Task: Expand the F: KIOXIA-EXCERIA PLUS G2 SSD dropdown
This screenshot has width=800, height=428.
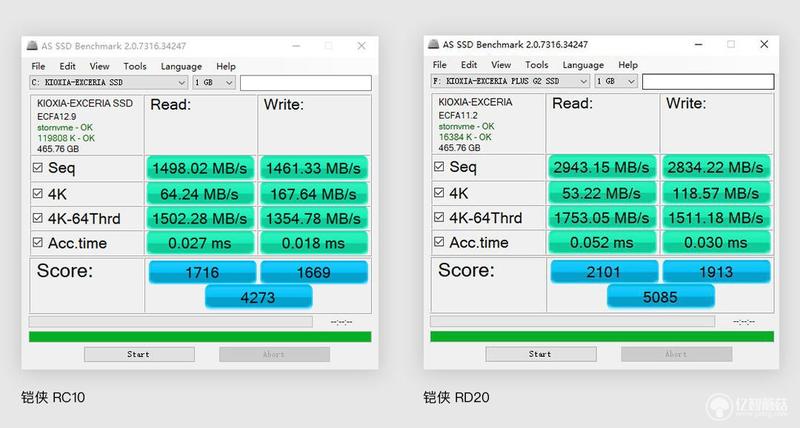Action: 511,81
